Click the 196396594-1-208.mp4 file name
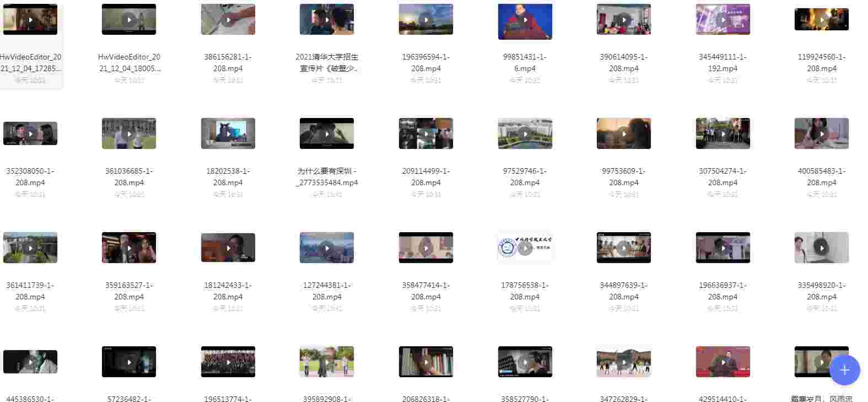The width and height of the screenshot is (868, 402). pos(425,63)
